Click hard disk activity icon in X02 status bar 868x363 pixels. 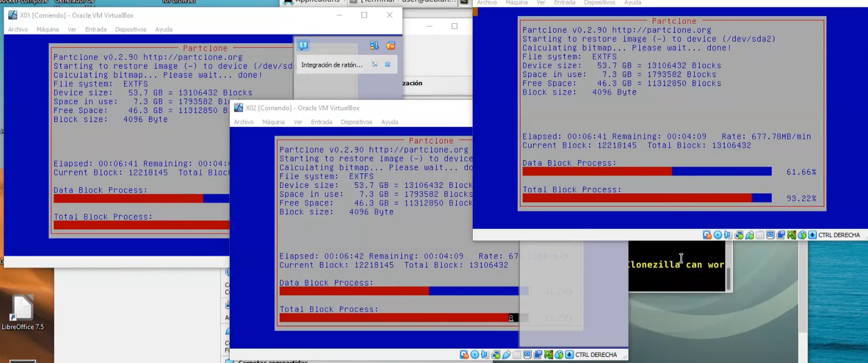pos(464,355)
